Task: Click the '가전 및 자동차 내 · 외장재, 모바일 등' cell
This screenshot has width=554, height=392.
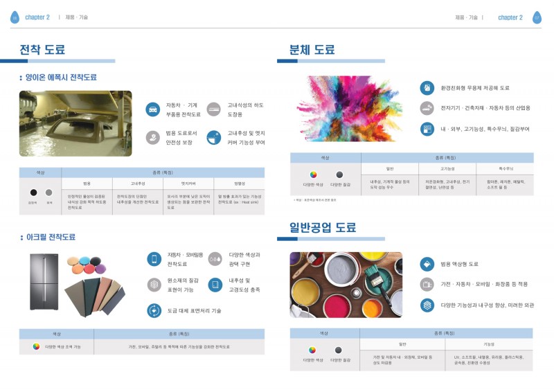Action: tap(402, 360)
